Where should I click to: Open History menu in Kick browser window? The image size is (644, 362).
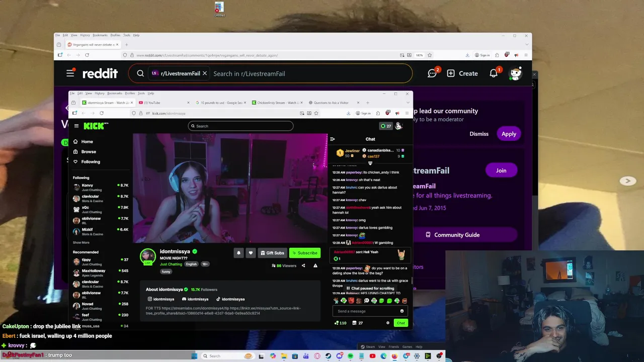pos(100,93)
